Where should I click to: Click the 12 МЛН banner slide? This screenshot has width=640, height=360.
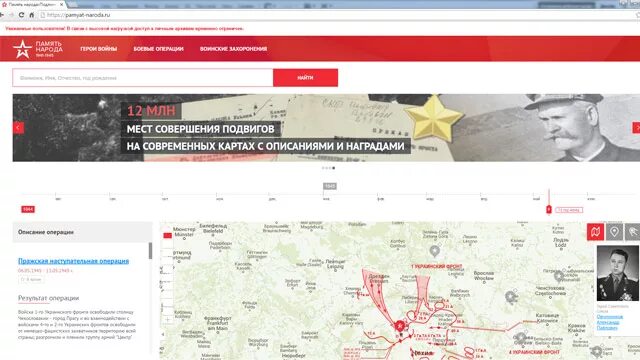[326, 128]
